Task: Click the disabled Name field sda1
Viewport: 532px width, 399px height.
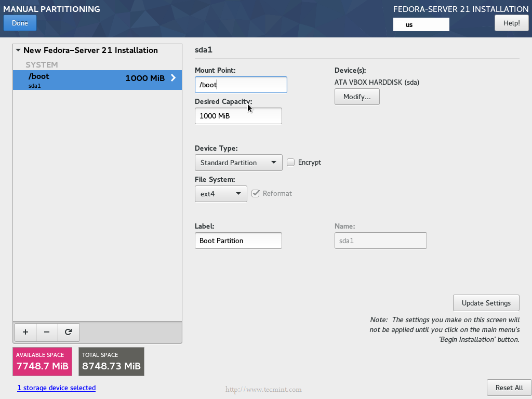Action: click(381, 241)
